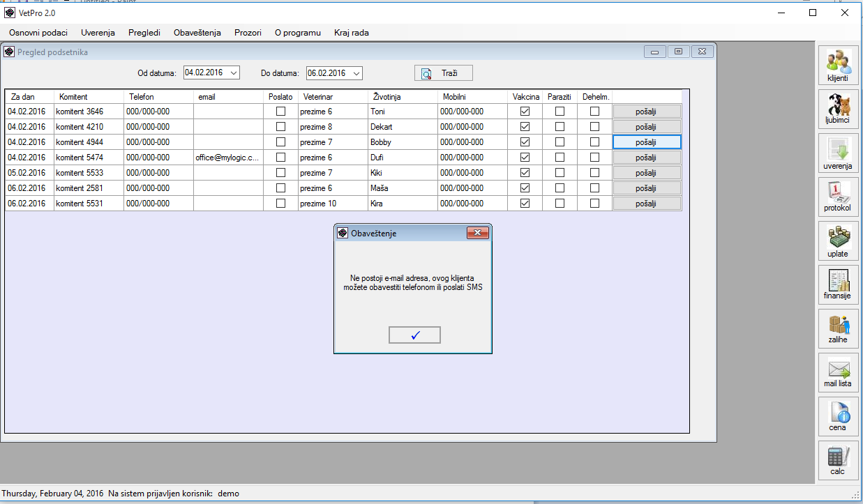863x504 pixels.
Task: Launch the calc calculator icon
Action: [837, 460]
